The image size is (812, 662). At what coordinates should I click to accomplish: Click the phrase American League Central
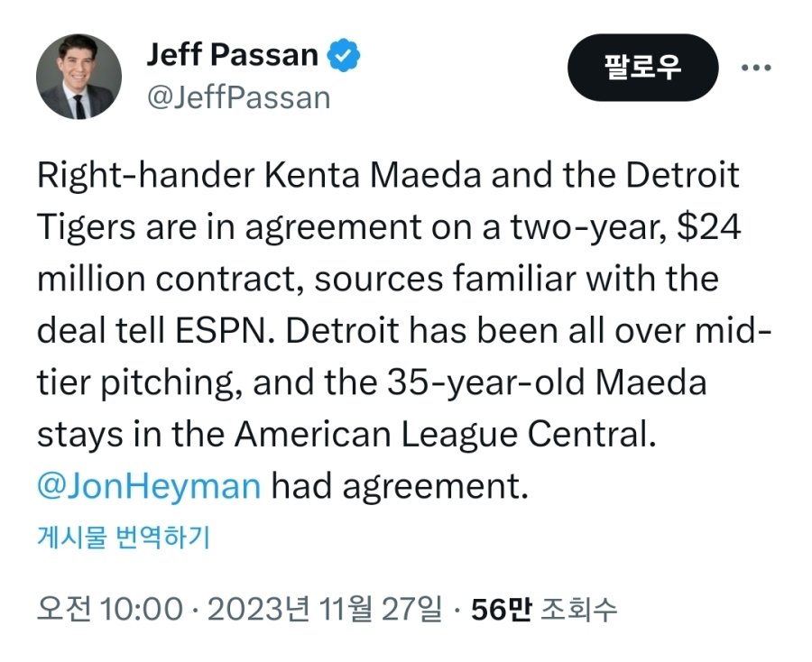442,435
